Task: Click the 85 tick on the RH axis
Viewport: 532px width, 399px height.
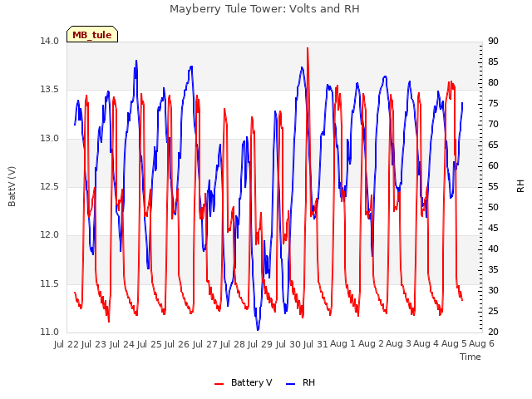Action: (x=493, y=62)
